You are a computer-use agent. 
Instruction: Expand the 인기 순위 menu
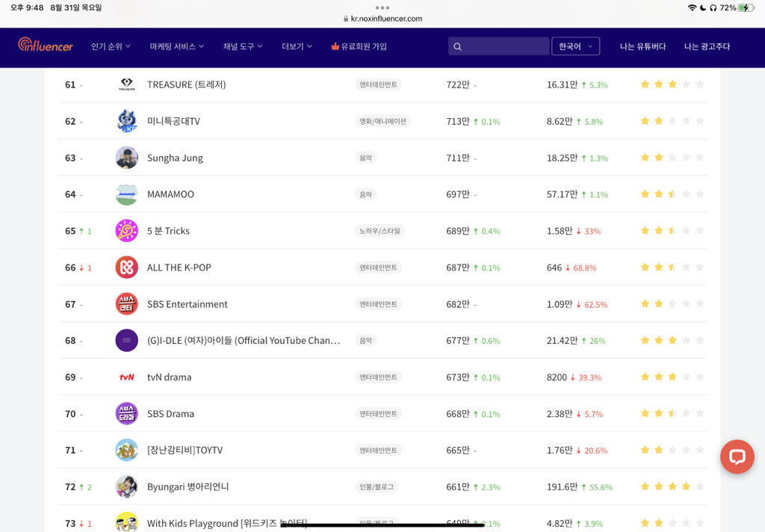[x=111, y=46]
